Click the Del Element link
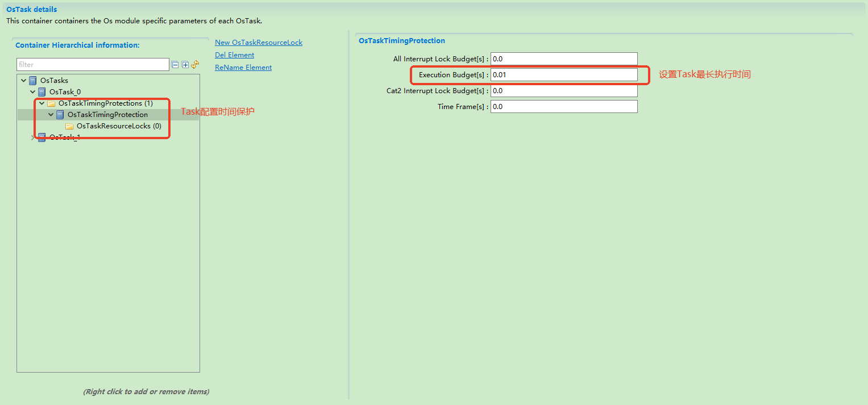 (234, 55)
